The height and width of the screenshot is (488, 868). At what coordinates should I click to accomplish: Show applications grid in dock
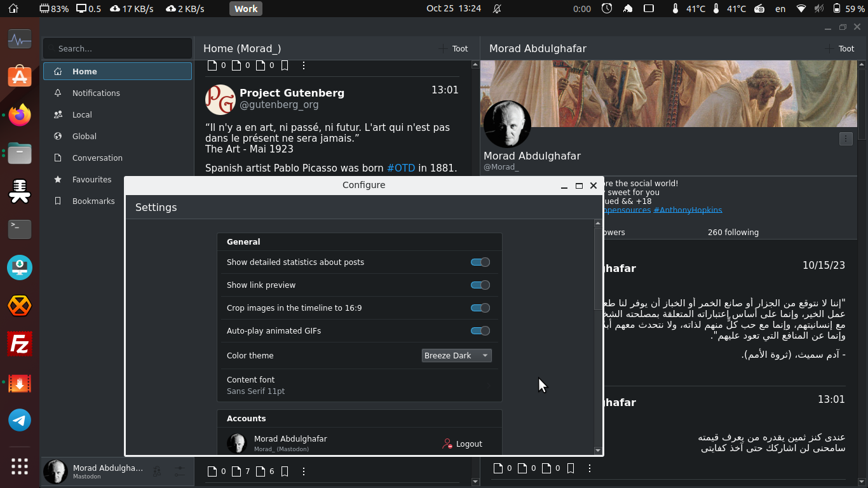click(x=20, y=466)
